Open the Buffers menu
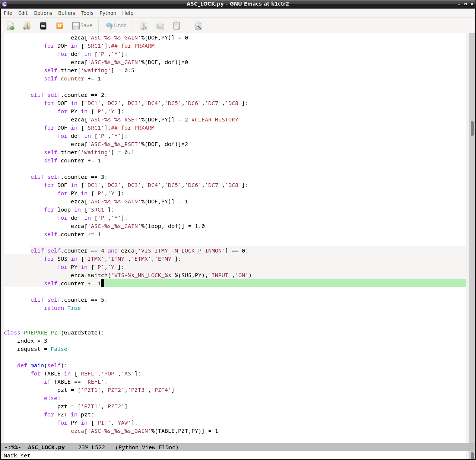The width and height of the screenshot is (476, 460). tap(67, 13)
